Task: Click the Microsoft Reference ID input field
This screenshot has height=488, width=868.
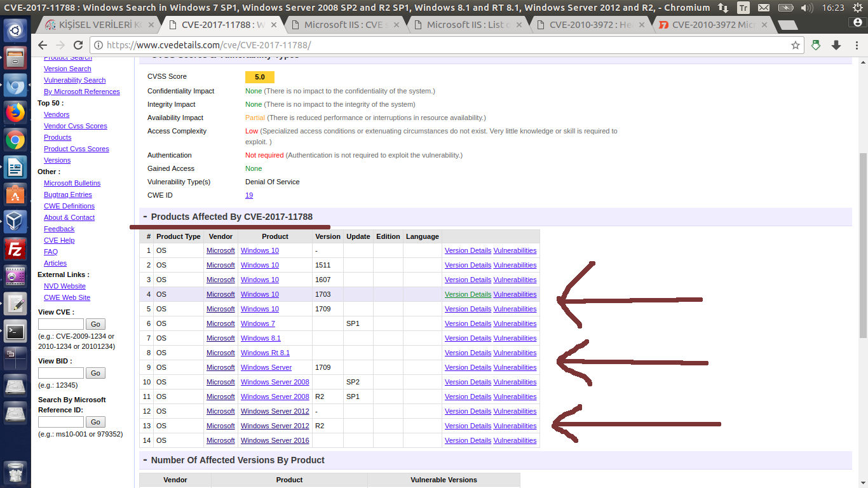Action: pos(61,422)
